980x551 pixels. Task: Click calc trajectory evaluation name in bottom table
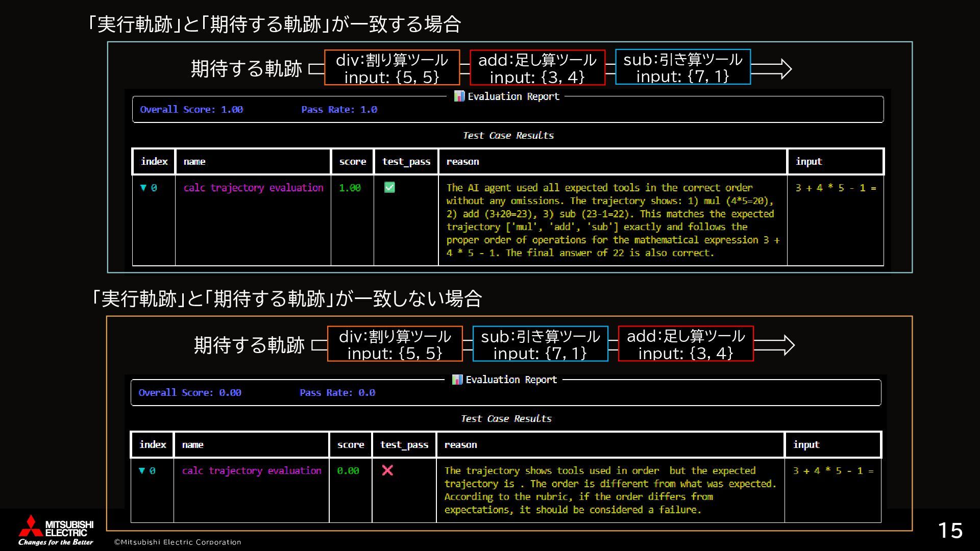252,470
